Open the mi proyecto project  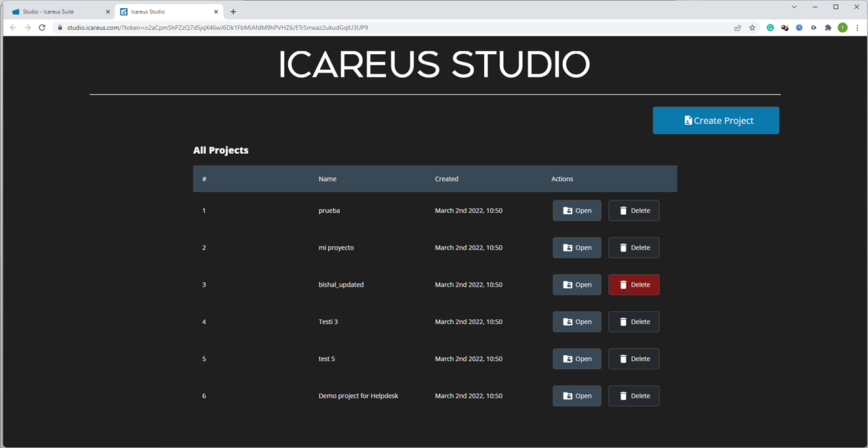click(x=576, y=248)
